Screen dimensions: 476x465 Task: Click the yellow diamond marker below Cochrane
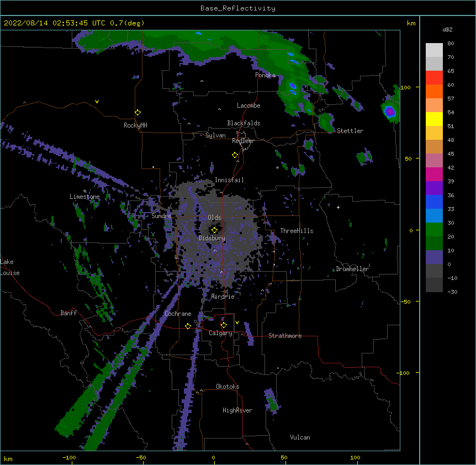(x=188, y=326)
